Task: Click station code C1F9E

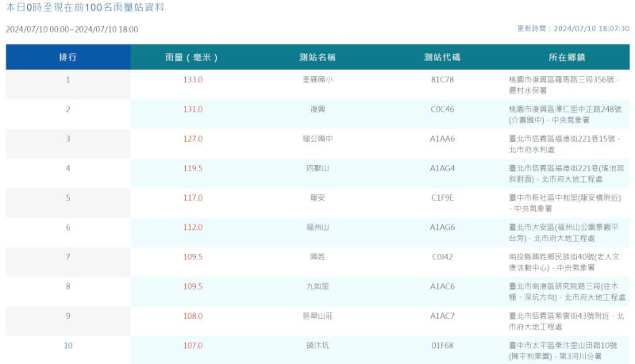Action: coord(442,197)
